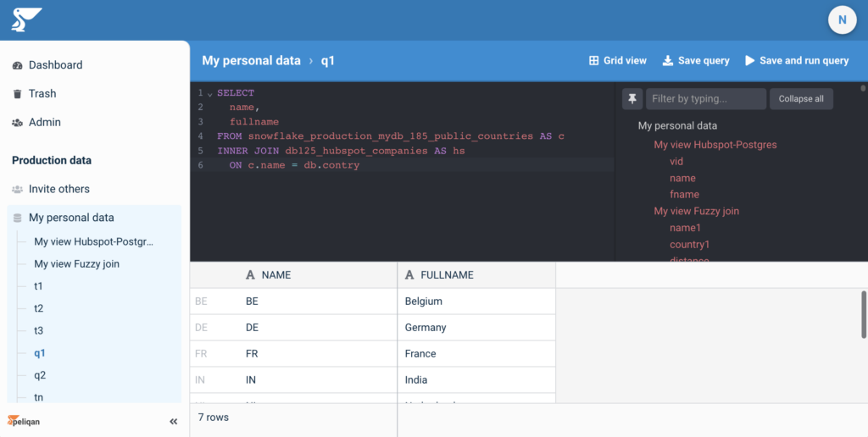Click q1 in the breadcrumb
Viewport: 868px width, 437px height.
tap(328, 61)
